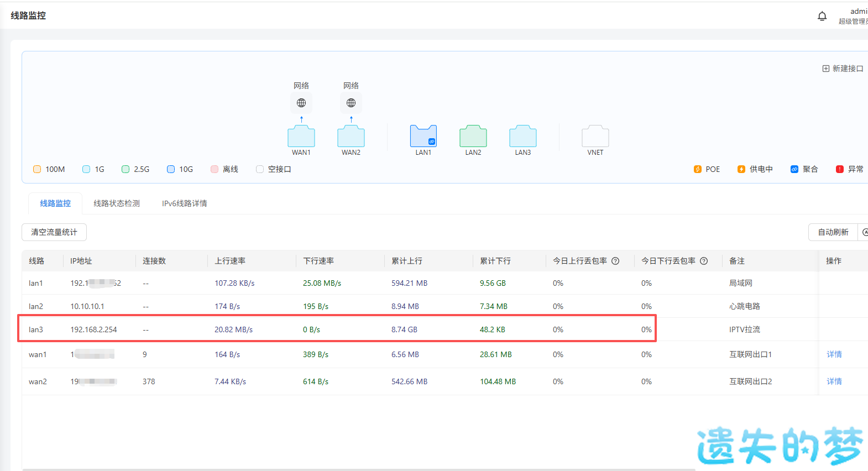Click help icon beside 今日下行丢包率
Image resolution: width=868 pixels, height=471 pixels.
704,261
